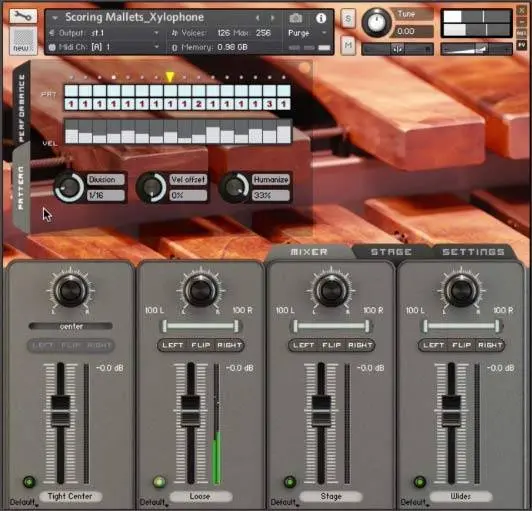Screen dimensions: 532x511
Task: Click the Loose stereo width slider
Action: point(201,326)
